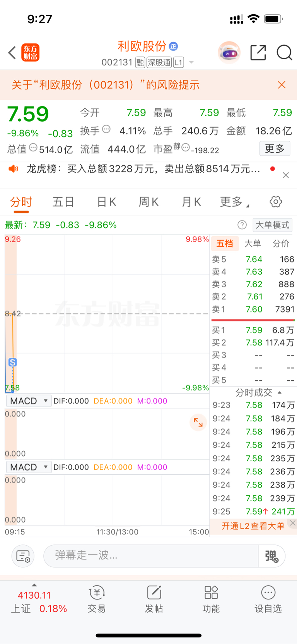The image size is (297, 644).
Task: Open the search magnifier icon
Action: tap(284, 53)
